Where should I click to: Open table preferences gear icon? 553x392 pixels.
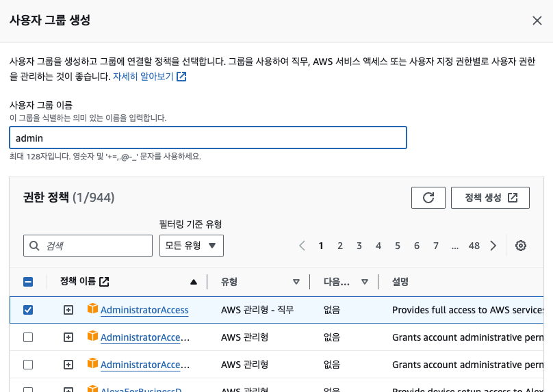tap(521, 246)
